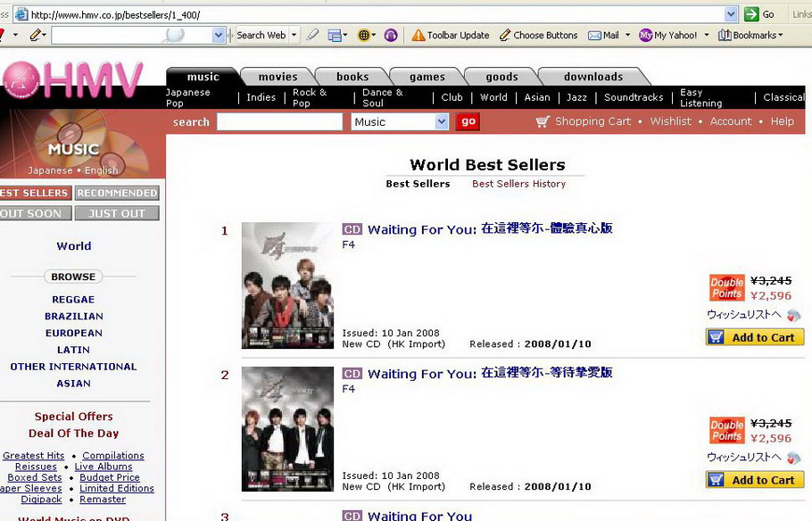The image size is (812, 521).
Task: Open the Yahoo toolbar search field dropdown
Action: pos(219,35)
